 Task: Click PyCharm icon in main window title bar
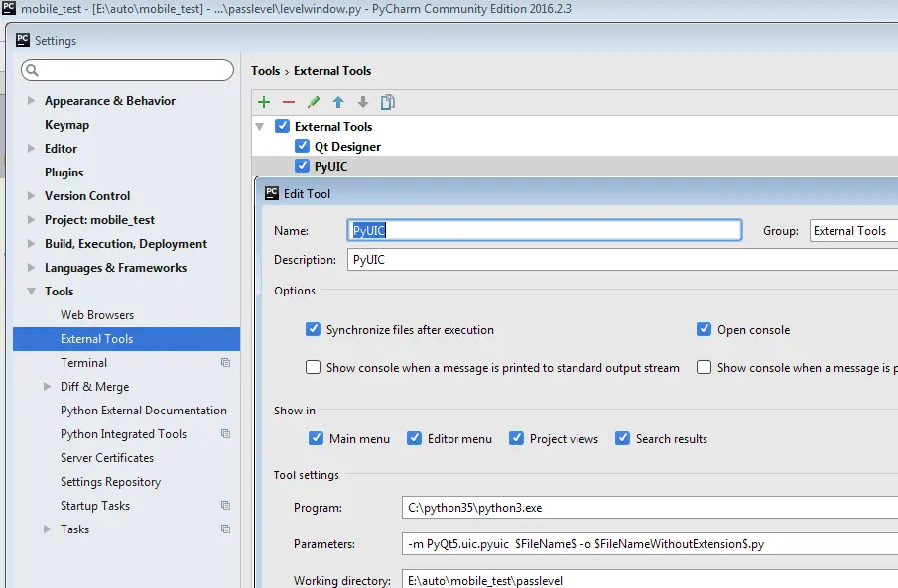click(x=9, y=8)
